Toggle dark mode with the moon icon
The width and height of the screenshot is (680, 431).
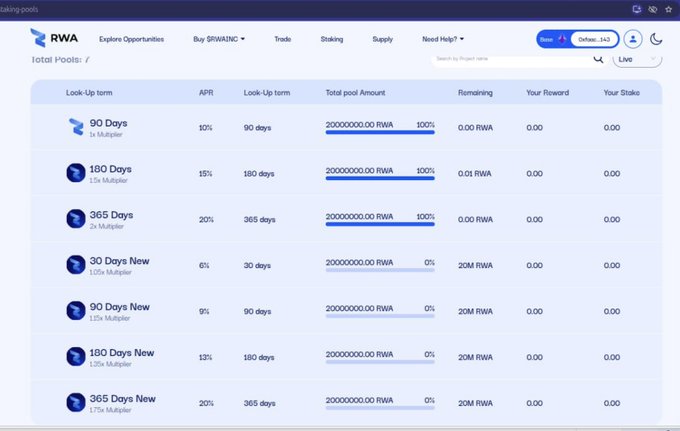tap(656, 39)
